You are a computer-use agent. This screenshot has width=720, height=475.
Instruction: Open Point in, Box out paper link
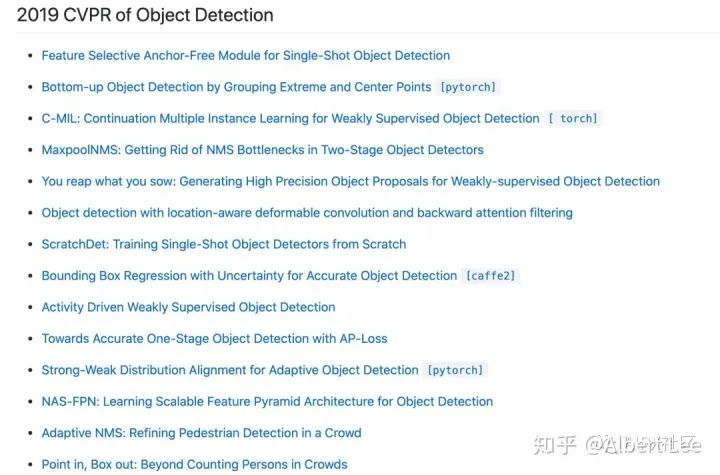point(195,464)
